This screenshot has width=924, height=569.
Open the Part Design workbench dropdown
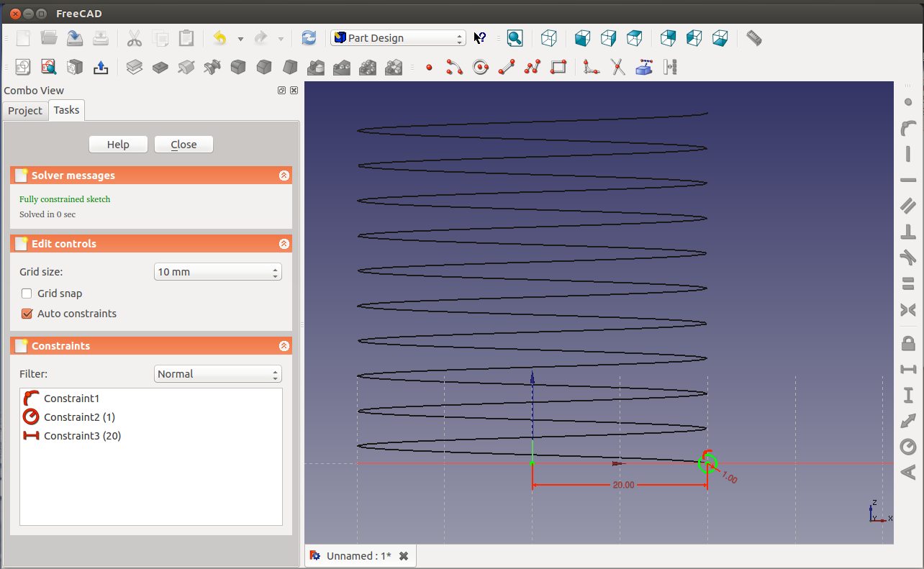(398, 38)
